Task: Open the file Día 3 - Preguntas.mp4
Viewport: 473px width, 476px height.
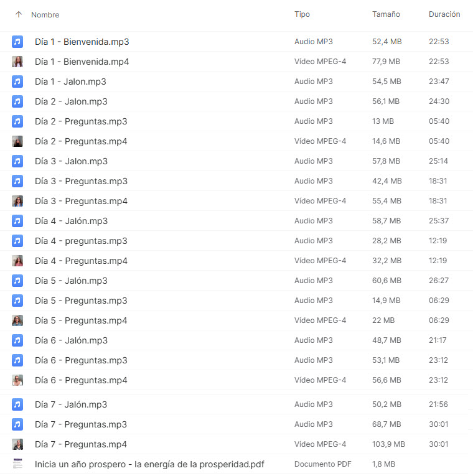Action: coord(81,201)
